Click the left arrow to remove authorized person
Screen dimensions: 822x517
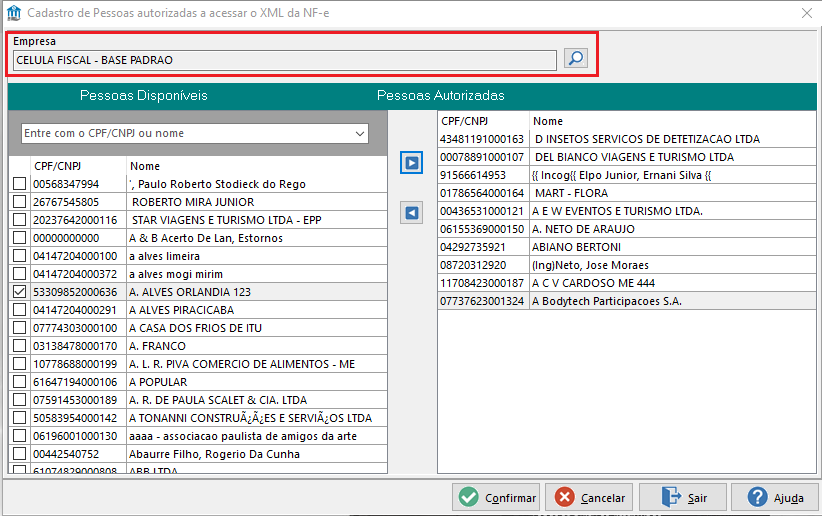[412, 213]
